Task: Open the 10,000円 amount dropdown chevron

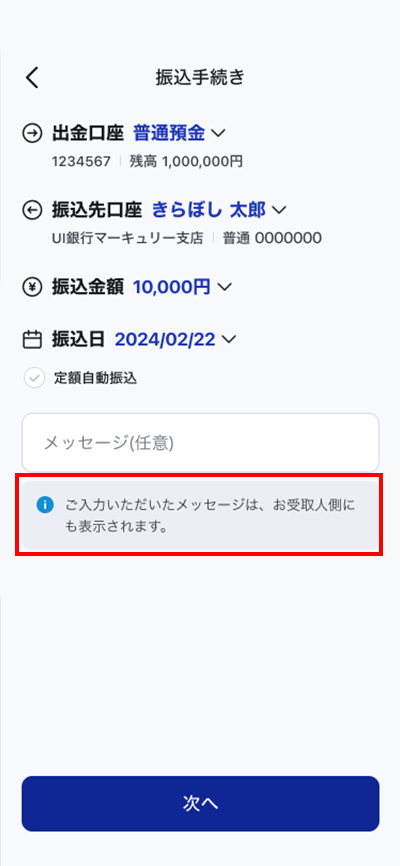Action: pos(224,287)
